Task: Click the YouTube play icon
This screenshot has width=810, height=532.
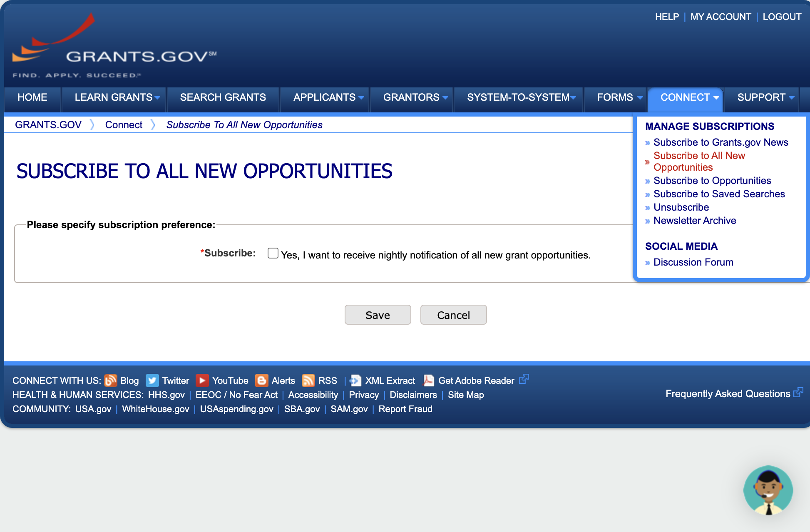Action: point(202,380)
